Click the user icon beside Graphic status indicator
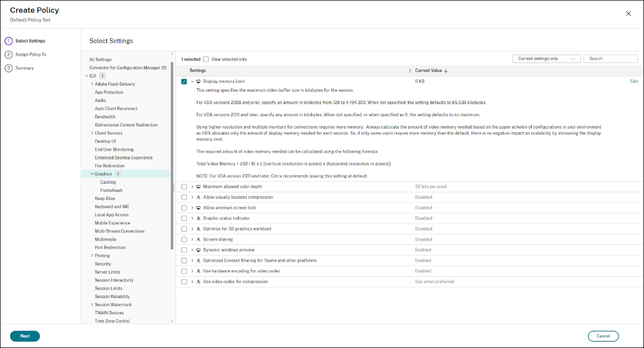 click(199, 218)
